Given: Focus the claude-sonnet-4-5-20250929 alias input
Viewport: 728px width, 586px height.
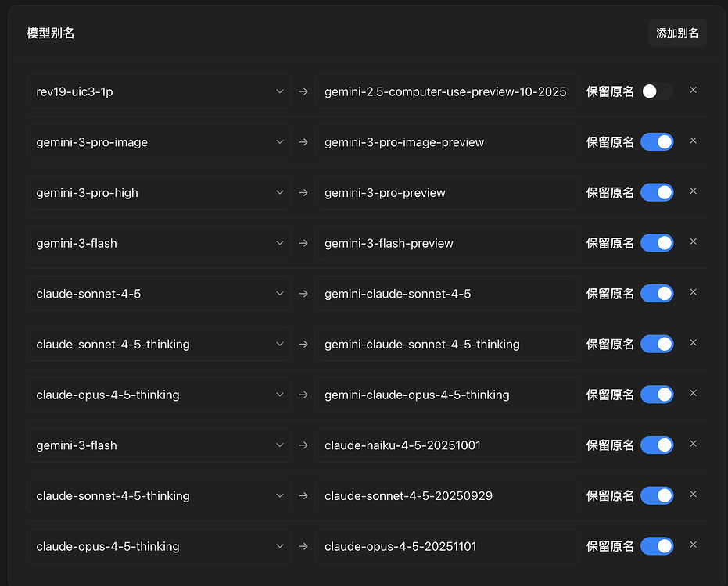Looking at the screenshot, I should 447,496.
